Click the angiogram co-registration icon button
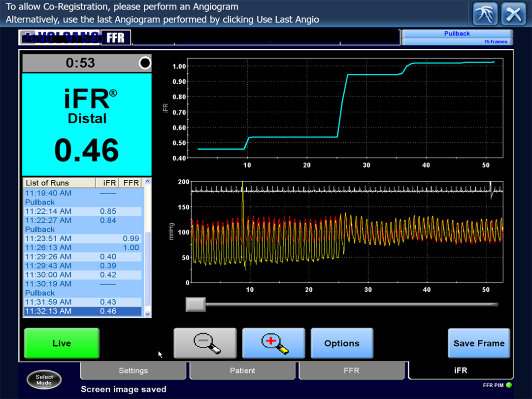 485,14
